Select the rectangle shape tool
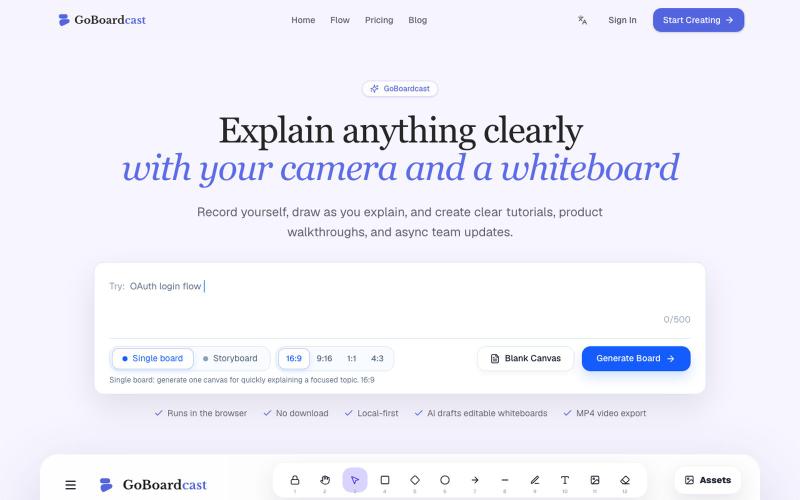800x500 pixels. click(x=385, y=480)
